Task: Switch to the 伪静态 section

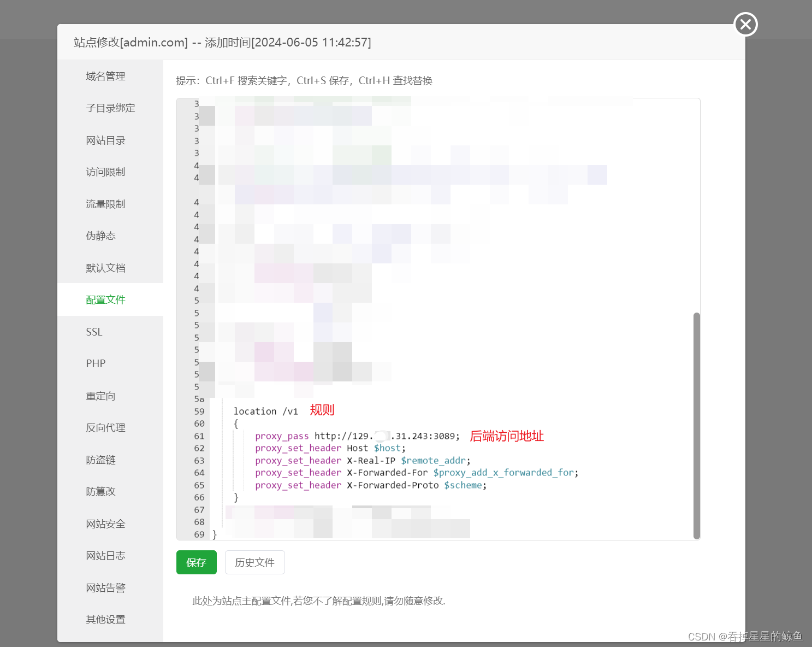Action: pos(100,236)
